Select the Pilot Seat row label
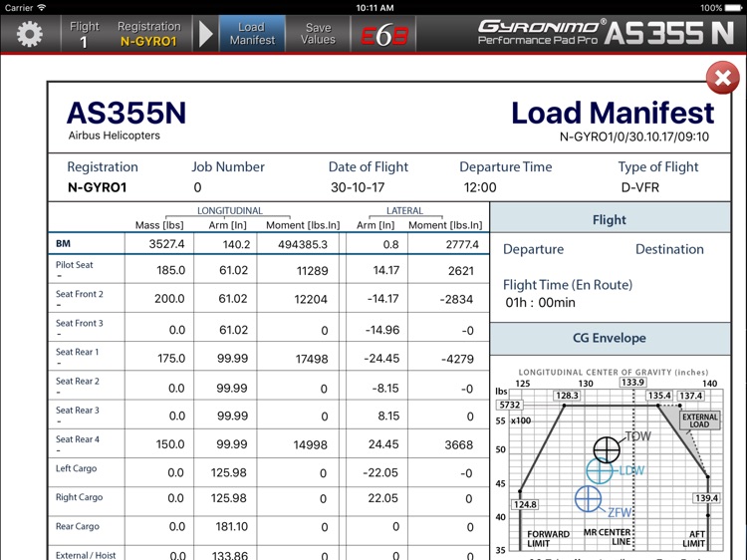Screen dimensions: 747x560 pos(75,265)
